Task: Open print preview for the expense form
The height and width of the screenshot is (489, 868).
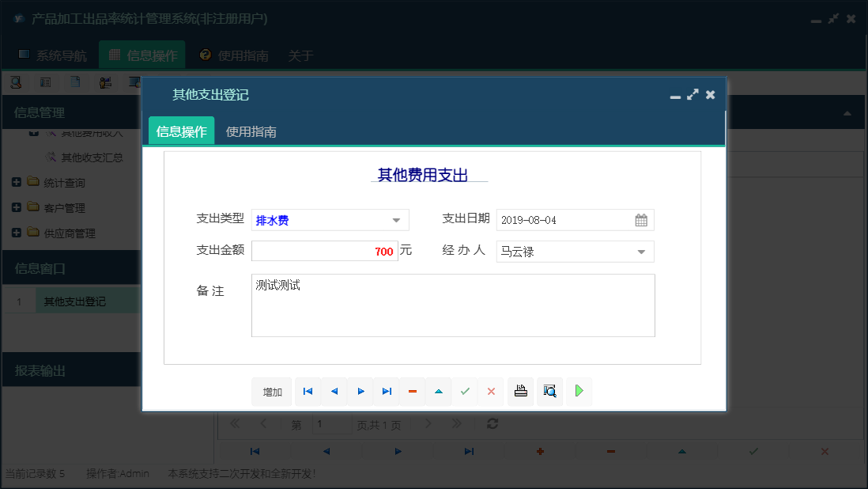Action: tap(549, 391)
